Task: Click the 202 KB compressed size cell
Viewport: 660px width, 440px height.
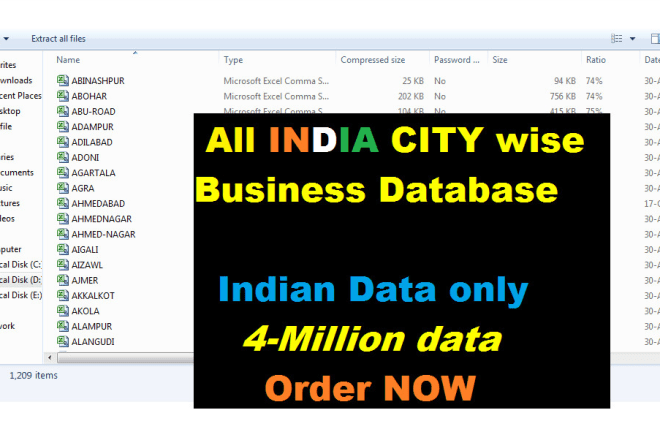Action: [x=411, y=96]
